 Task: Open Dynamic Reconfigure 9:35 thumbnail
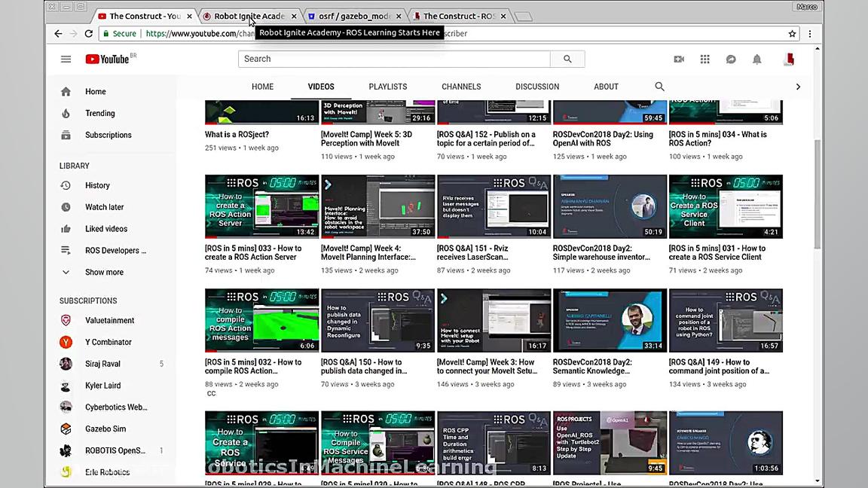pyautogui.click(x=378, y=320)
